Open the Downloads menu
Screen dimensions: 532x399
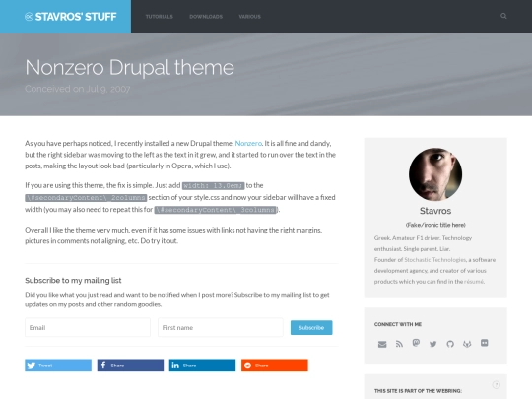tap(206, 17)
